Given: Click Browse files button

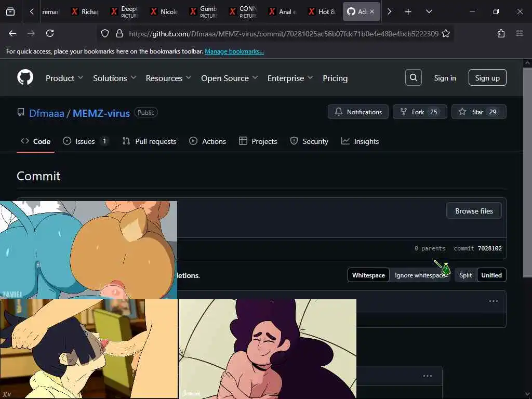Looking at the screenshot, I should coord(474,211).
